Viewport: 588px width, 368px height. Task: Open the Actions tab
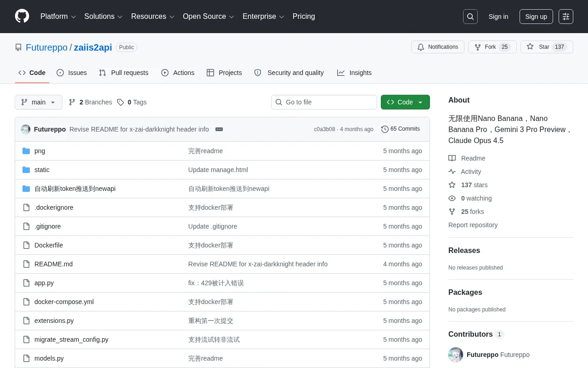(178, 73)
